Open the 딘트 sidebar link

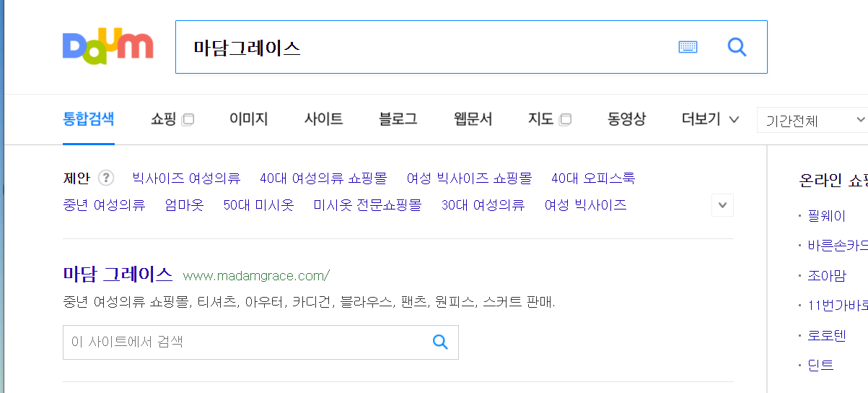point(820,365)
